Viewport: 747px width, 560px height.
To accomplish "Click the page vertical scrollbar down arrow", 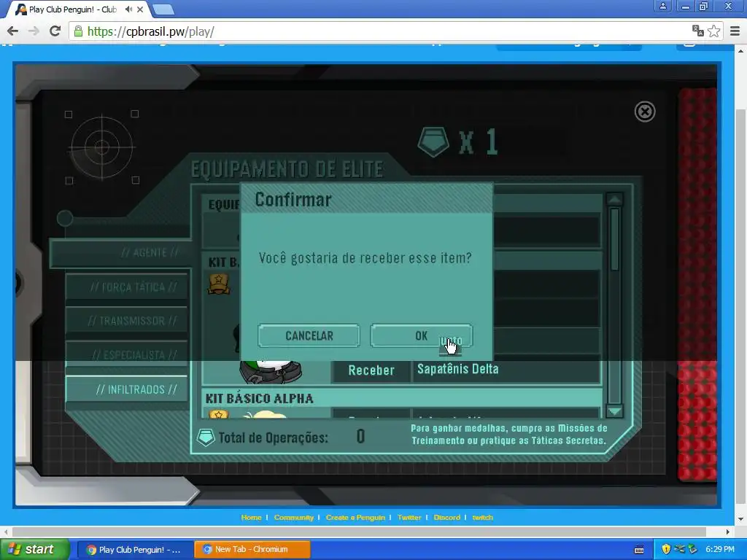I will (x=741, y=519).
